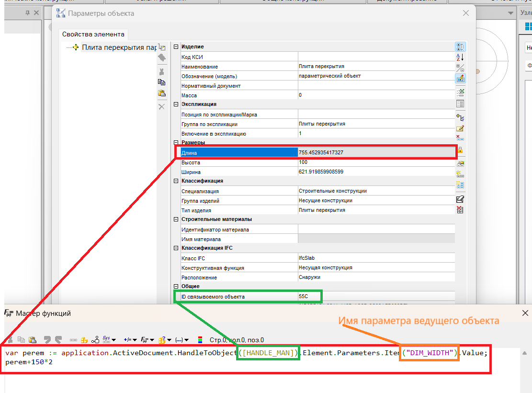
Task: Click the expand/collapse all groups plus-minus icon
Action: pyautogui.click(x=460, y=68)
